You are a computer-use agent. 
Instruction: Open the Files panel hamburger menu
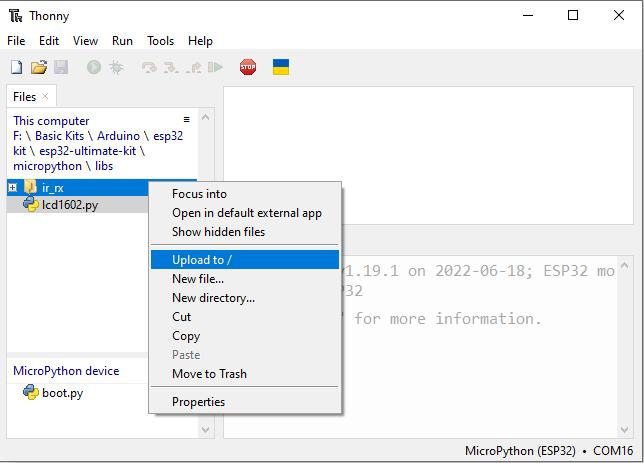pos(186,120)
